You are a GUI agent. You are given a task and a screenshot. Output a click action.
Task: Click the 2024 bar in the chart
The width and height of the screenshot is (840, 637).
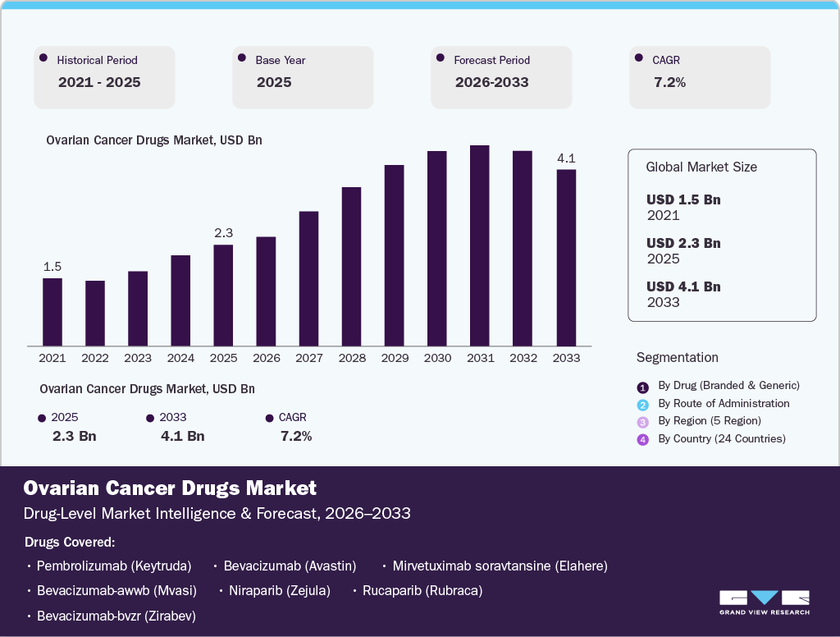click(x=180, y=300)
